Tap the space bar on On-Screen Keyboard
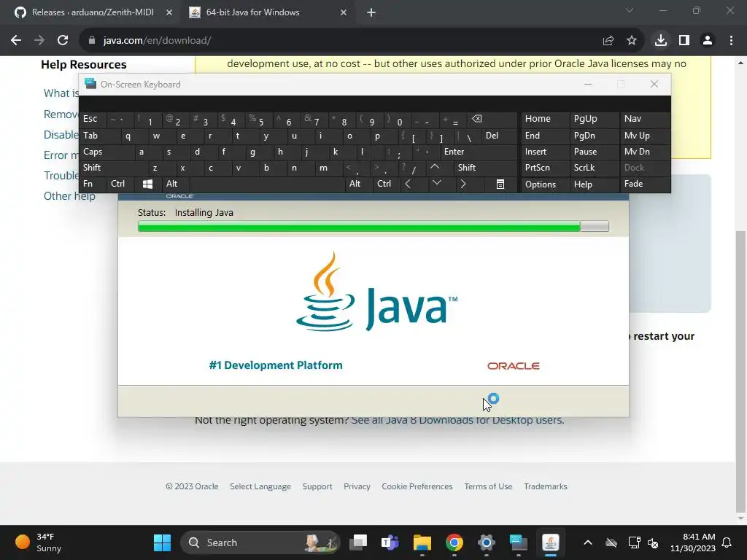This screenshot has height=560, width=747. [x=268, y=184]
